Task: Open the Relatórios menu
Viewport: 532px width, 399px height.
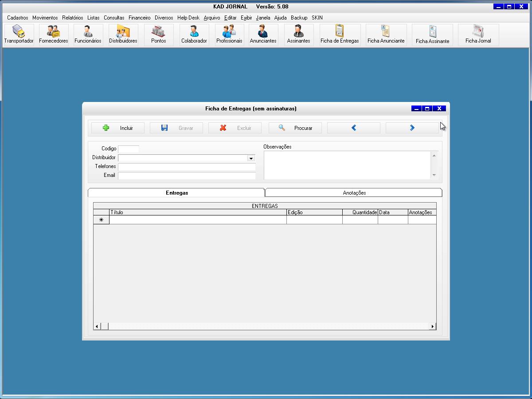Action: tap(72, 18)
